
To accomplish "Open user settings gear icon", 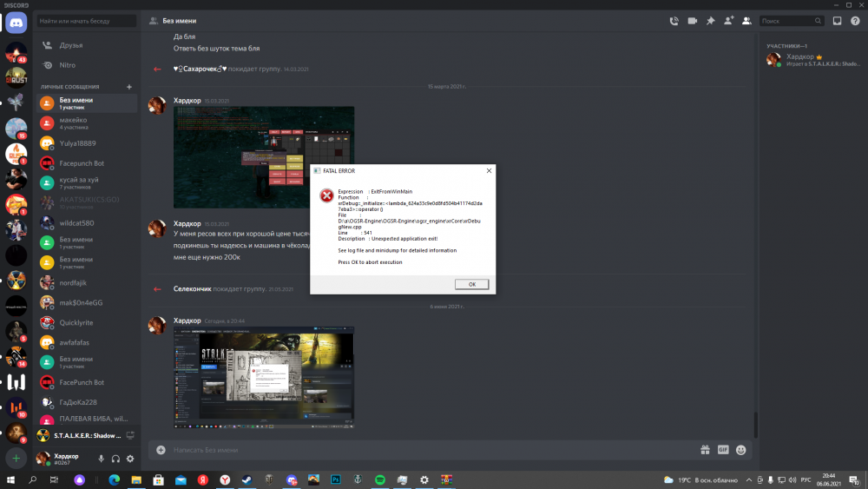I will 130,459.
